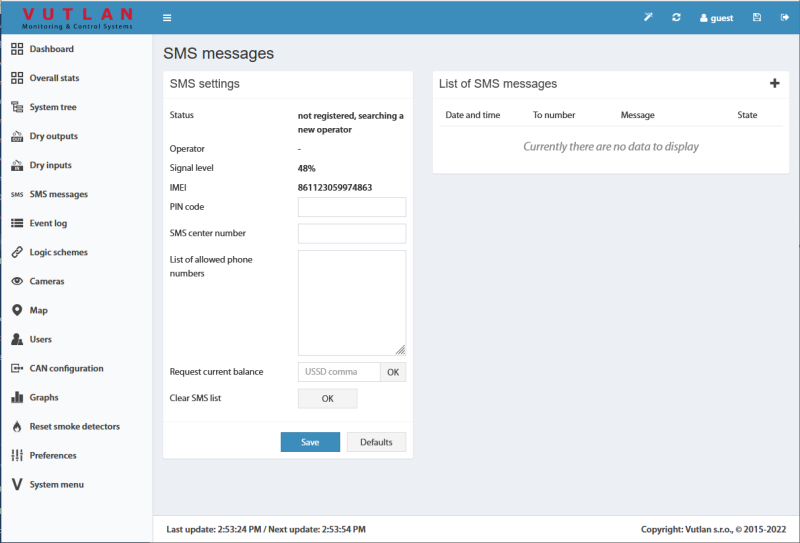Image resolution: width=800 pixels, height=543 pixels.
Task: Click the Defaults button
Action: [x=376, y=442]
